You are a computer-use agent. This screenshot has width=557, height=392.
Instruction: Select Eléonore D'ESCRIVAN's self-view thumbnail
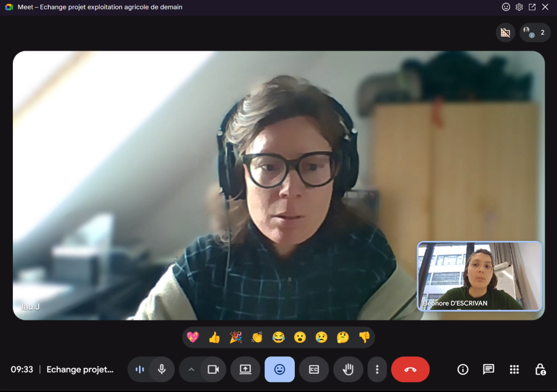(x=479, y=276)
